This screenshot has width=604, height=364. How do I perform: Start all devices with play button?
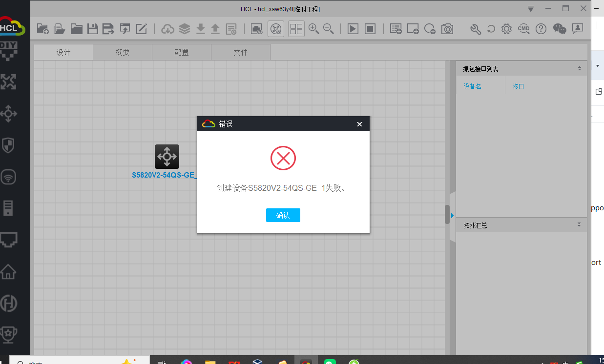(353, 29)
